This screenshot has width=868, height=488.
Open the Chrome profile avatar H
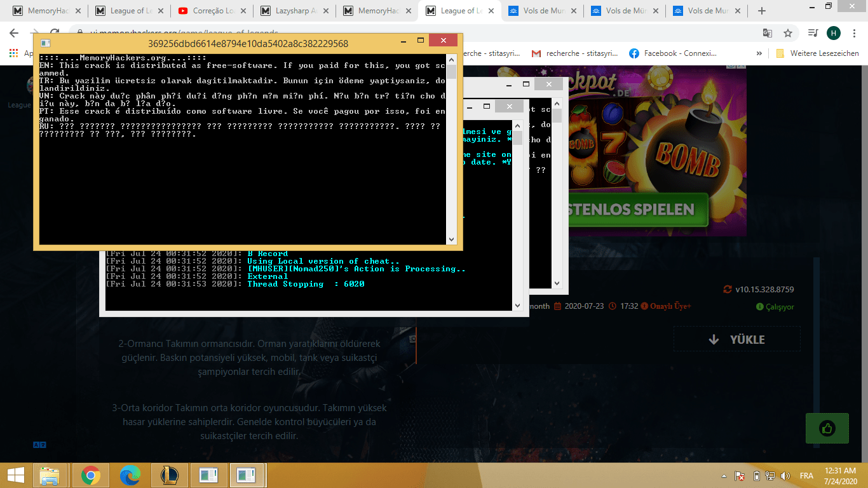point(833,33)
